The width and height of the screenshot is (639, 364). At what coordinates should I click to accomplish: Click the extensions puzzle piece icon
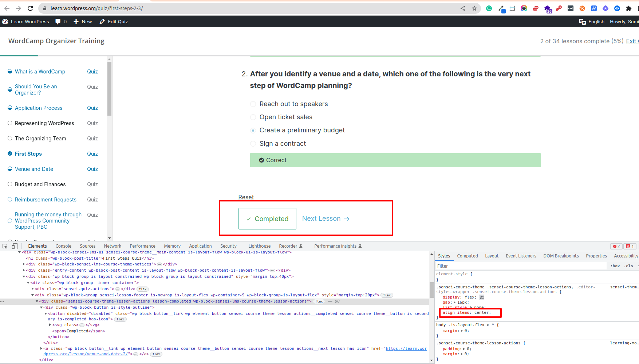(629, 8)
